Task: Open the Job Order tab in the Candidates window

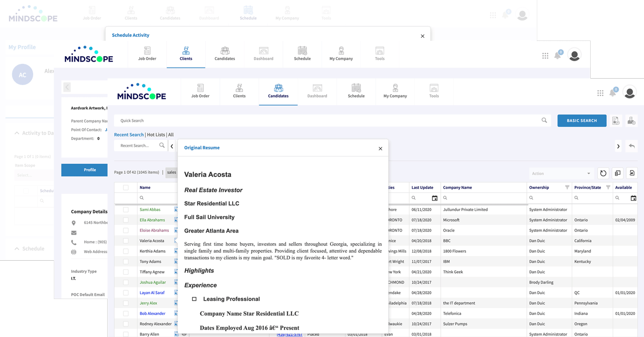Action: pos(200,91)
